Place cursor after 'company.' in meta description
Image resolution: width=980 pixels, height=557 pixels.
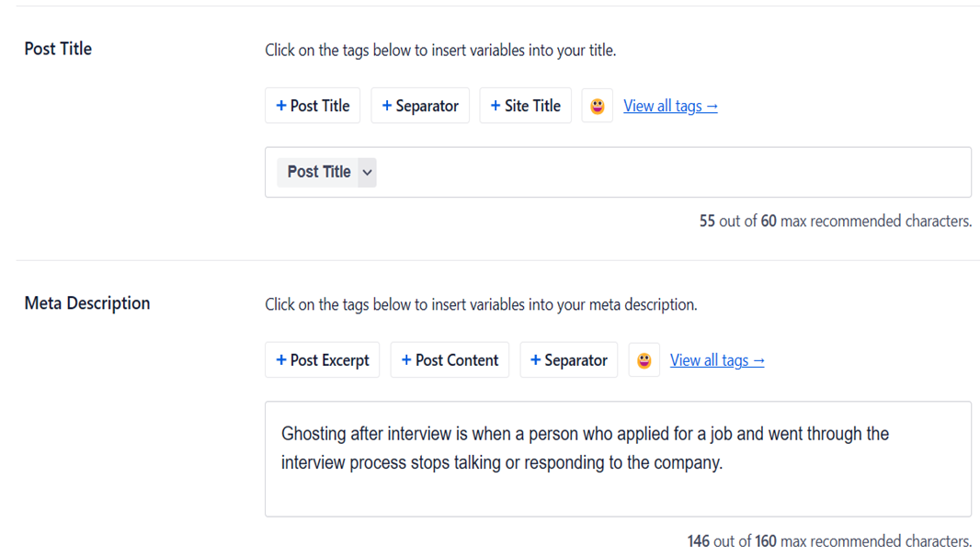click(725, 463)
